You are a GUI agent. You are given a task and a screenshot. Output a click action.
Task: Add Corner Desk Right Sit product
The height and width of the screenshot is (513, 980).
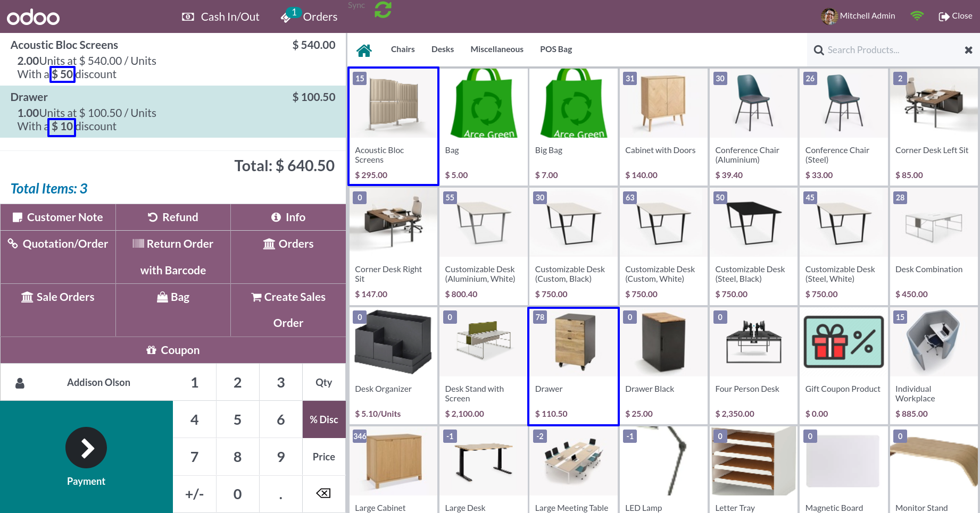393,246
